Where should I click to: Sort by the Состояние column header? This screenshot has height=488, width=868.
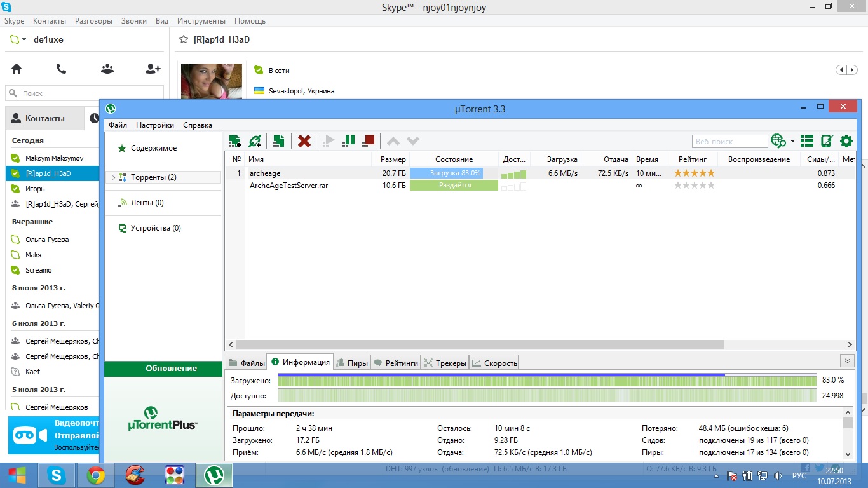tap(454, 159)
